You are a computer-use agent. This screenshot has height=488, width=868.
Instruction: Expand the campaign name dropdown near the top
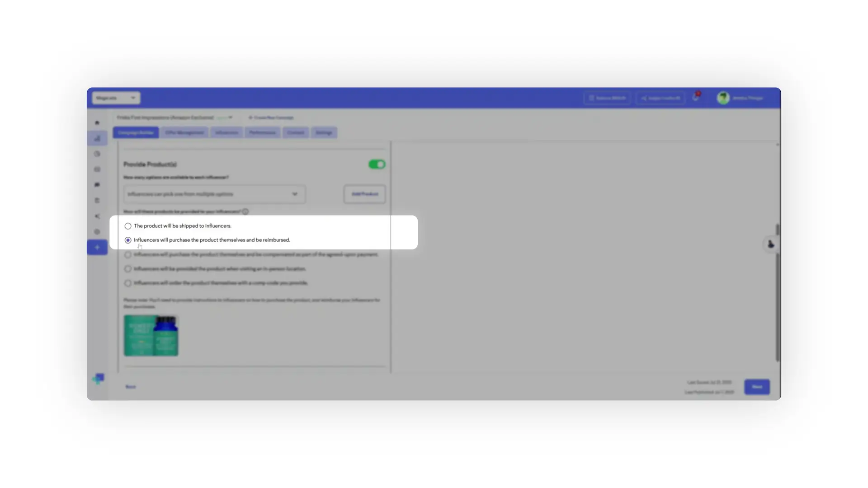tap(231, 117)
